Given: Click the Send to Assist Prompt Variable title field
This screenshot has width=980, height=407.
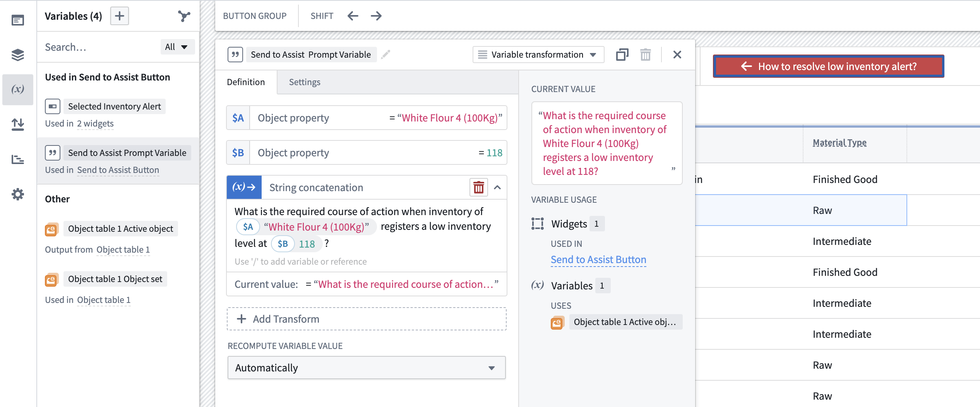Looking at the screenshot, I should tap(311, 55).
